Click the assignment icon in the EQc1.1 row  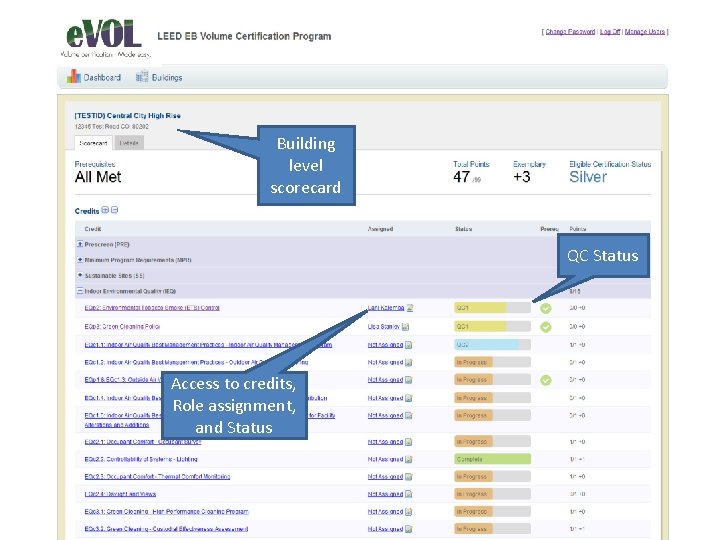(409, 345)
